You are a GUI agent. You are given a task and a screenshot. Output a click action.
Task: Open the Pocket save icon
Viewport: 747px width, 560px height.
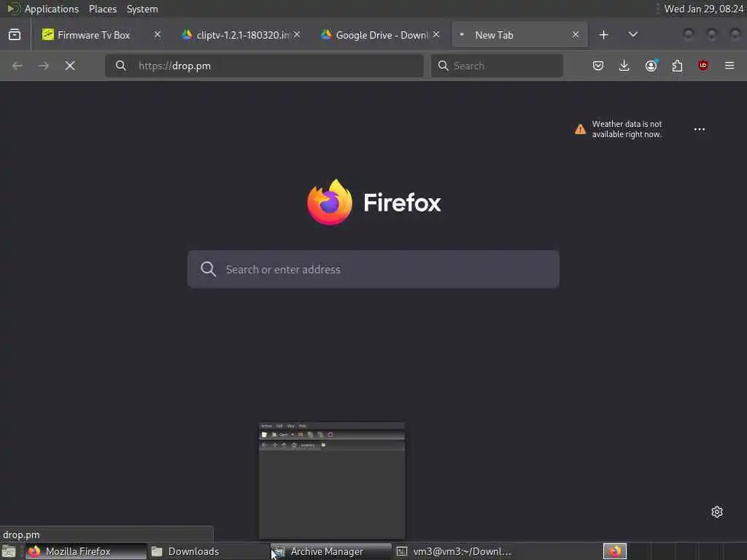(x=598, y=66)
